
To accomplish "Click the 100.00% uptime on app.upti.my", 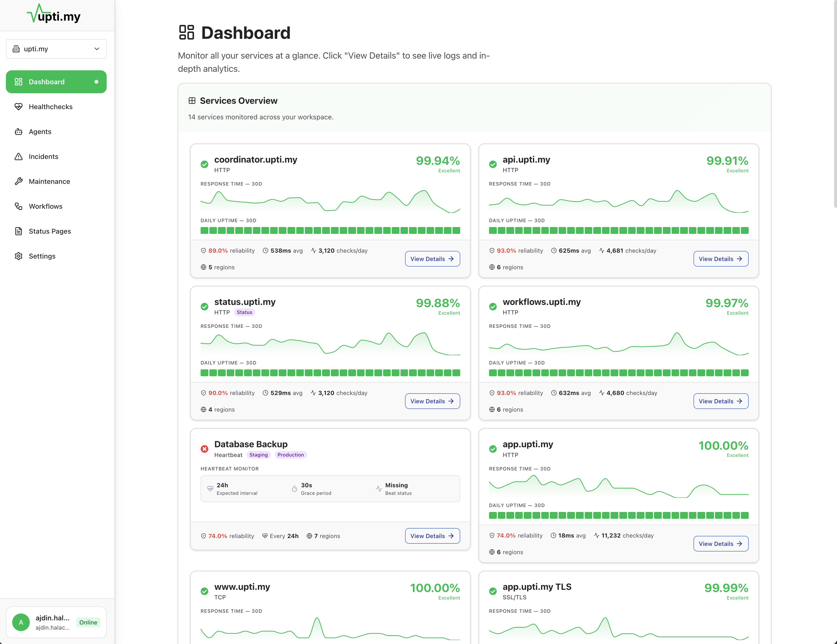I will (723, 446).
